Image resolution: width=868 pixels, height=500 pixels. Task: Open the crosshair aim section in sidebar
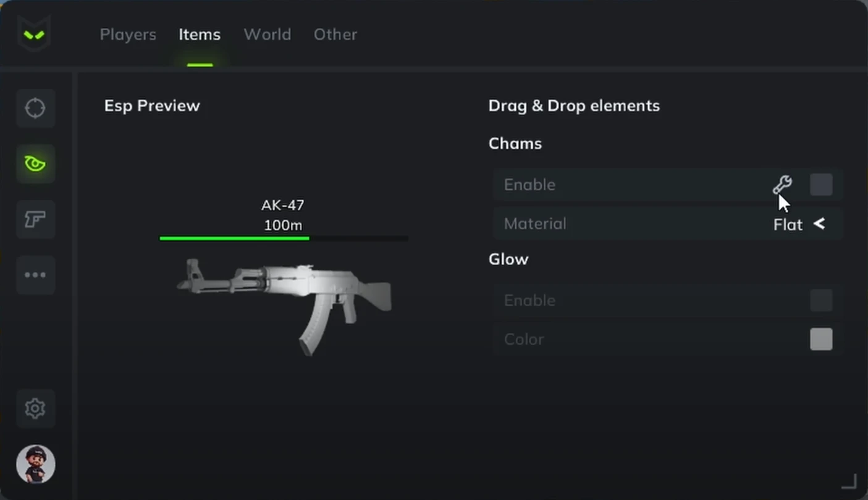pyautogui.click(x=35, y=108)
